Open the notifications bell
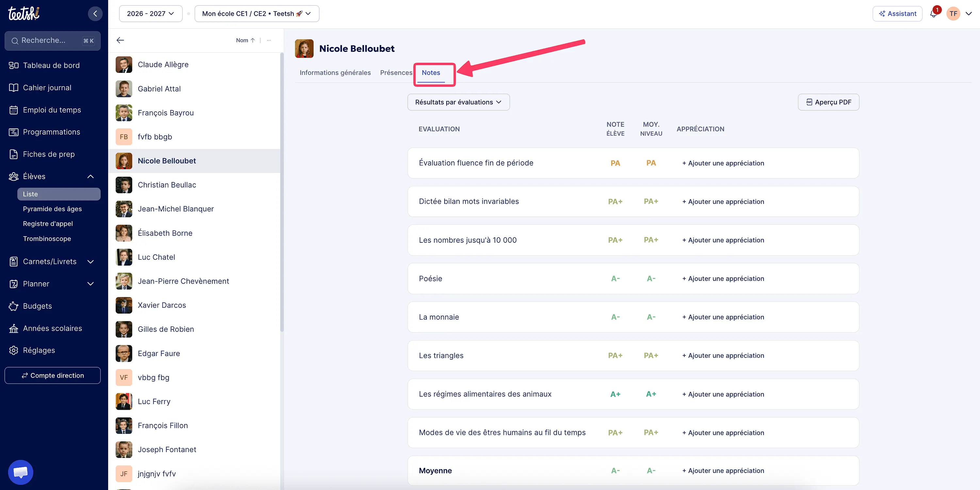 point(933,14)
